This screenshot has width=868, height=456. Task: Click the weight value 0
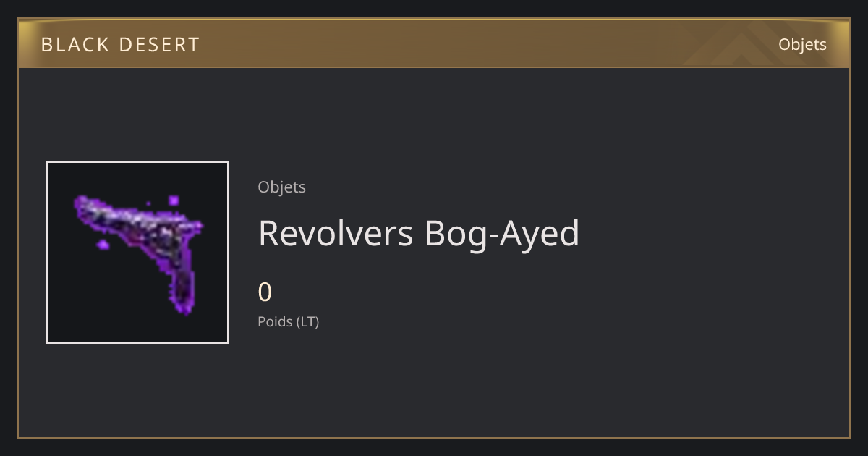pos(265,292)
